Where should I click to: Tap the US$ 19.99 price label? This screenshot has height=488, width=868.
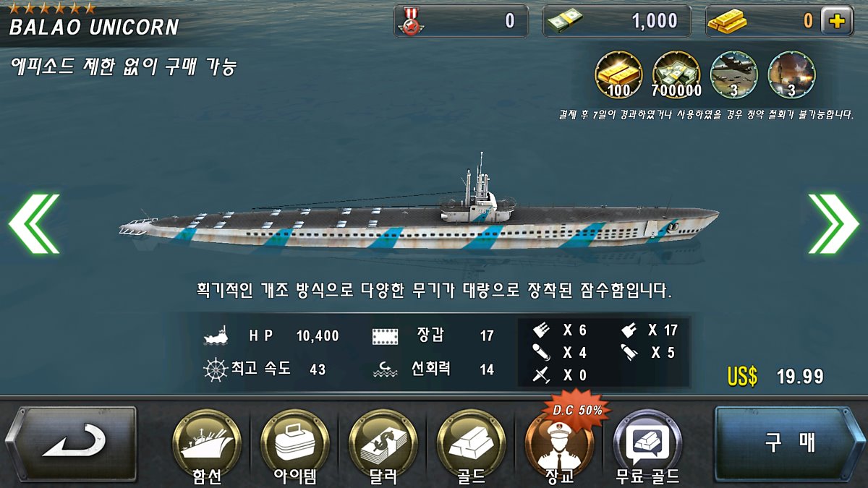[x=775, y=376]
